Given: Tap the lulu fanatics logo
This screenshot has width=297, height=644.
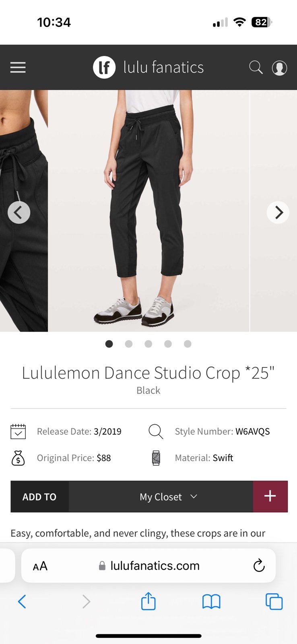Looking at the screenshot, I should (x=148, y=67).
